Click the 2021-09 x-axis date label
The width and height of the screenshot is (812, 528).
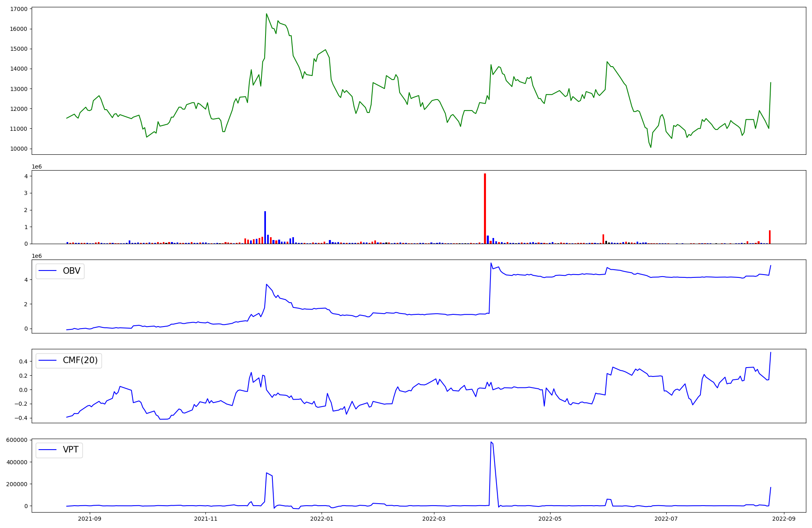pos(89,518)
